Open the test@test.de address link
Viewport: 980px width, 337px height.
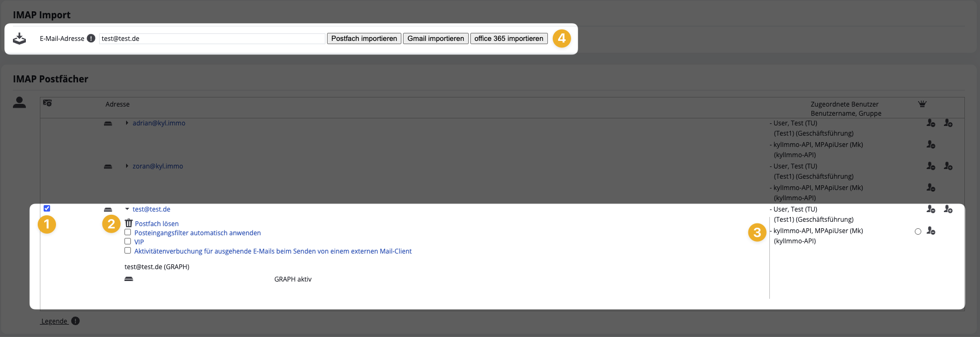coord(151,209)
